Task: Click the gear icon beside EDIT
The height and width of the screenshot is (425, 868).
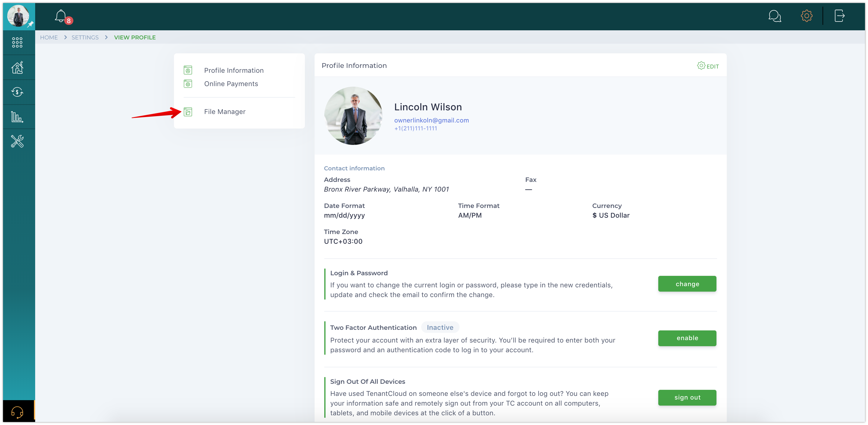Action: [x=701, y=66]
